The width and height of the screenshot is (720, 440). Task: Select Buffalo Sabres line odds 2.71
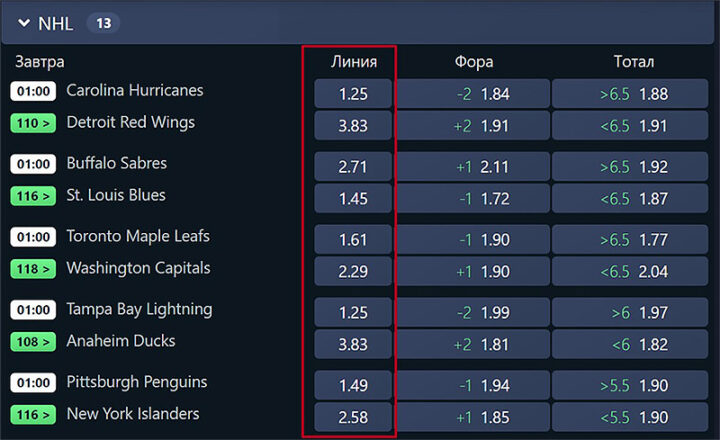[x=354, y=167]
